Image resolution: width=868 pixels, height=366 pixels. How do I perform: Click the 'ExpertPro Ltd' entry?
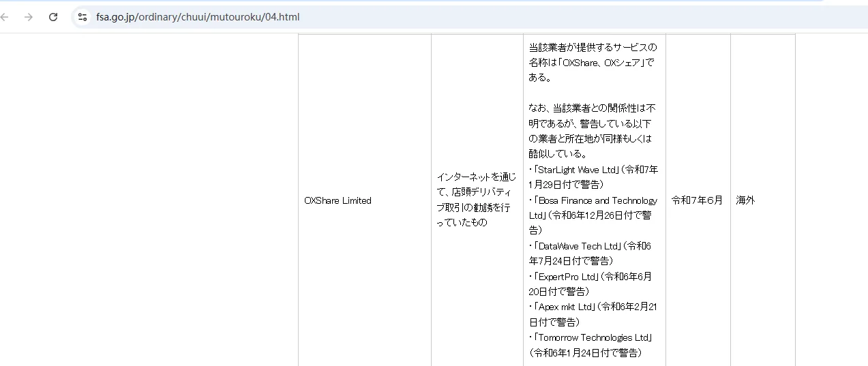[x=567, y=277]
